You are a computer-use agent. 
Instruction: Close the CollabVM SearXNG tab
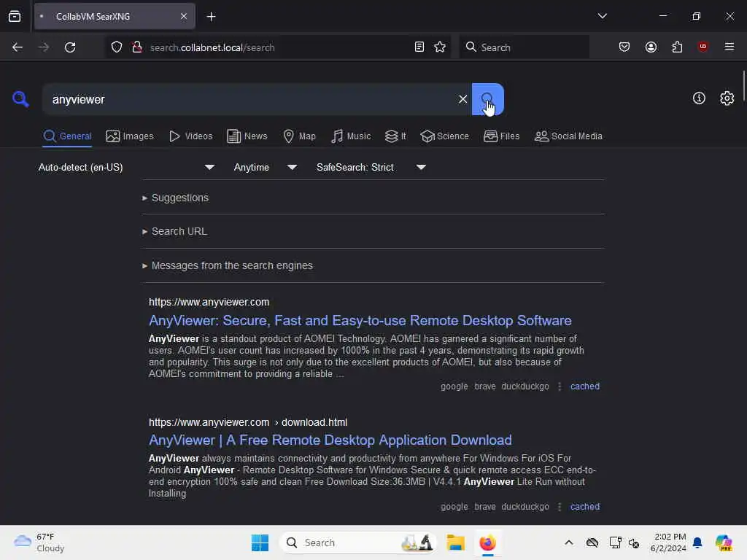[184, 17]
